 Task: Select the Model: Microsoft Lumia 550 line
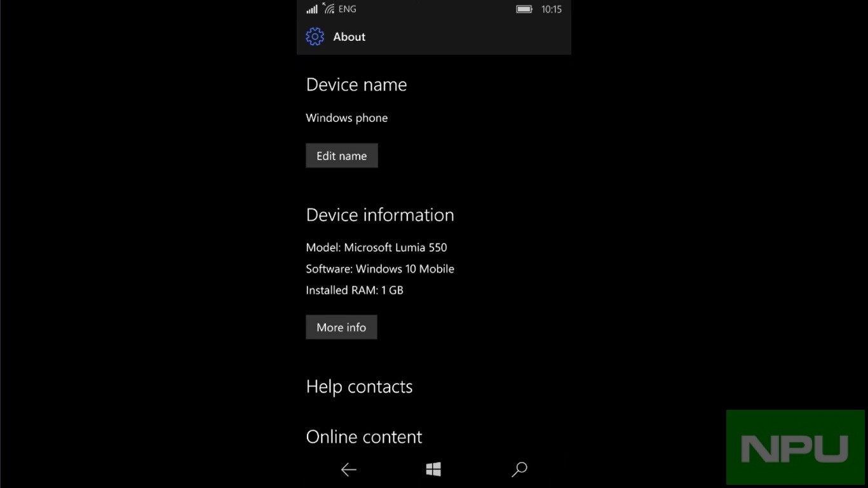click(376, 248)
